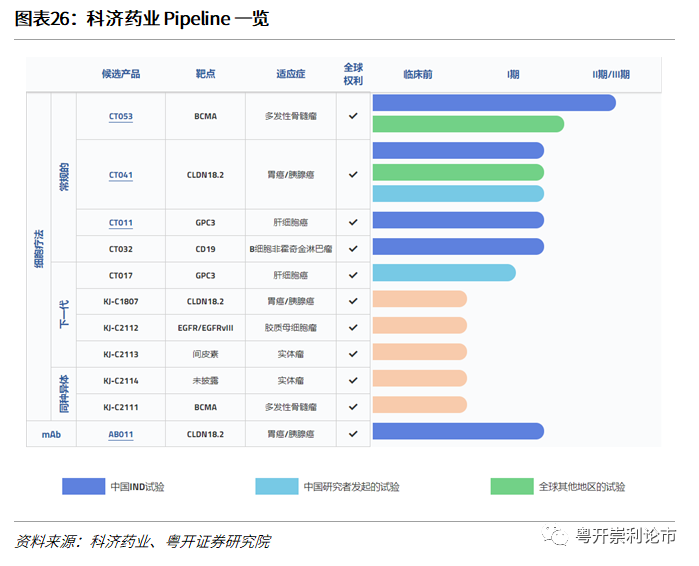Image resolution: width=699 pixels, height=566 pixels.
Task: Click the II期/III期 stage header
Action: click(611, 74)
